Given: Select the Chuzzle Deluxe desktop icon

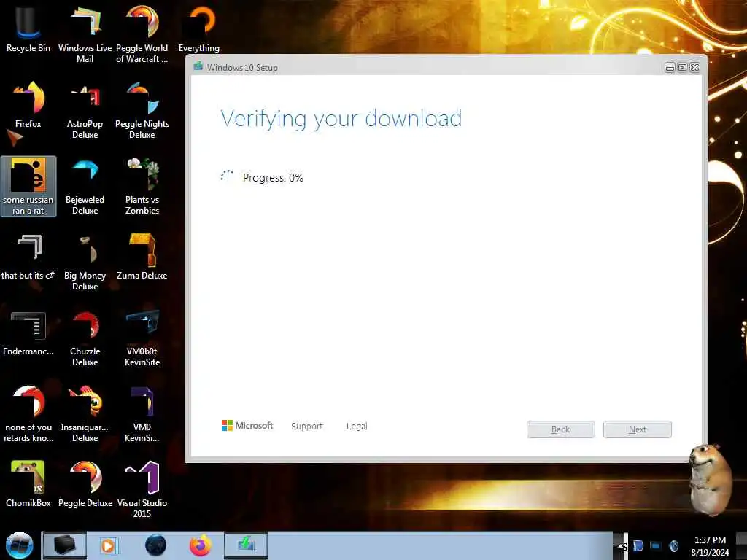Looking at the screenshot, I should click(x=85, y=338).
